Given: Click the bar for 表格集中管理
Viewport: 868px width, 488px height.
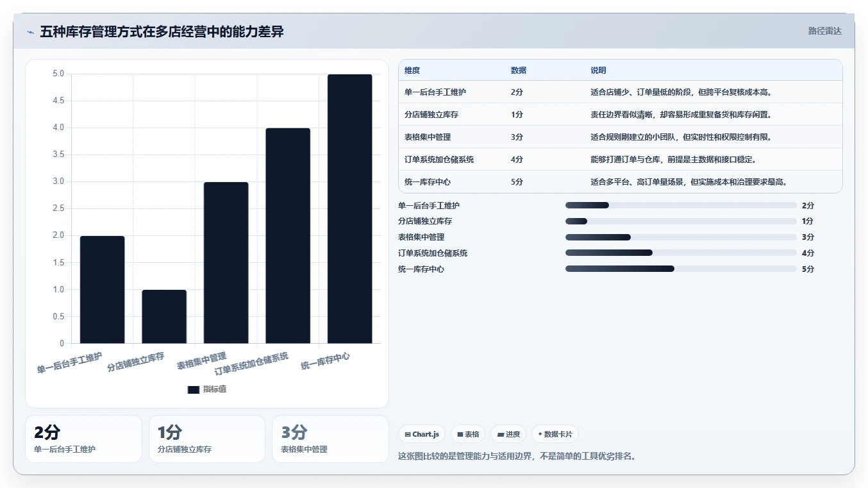Looking at the screenshot, I should [226, 262].
